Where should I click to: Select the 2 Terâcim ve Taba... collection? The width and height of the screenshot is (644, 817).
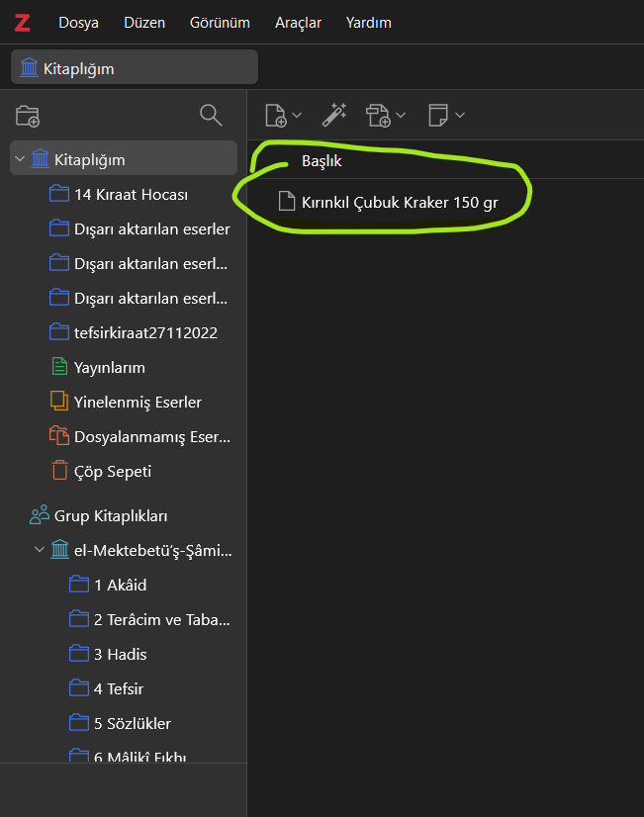[x=124, y=619]
